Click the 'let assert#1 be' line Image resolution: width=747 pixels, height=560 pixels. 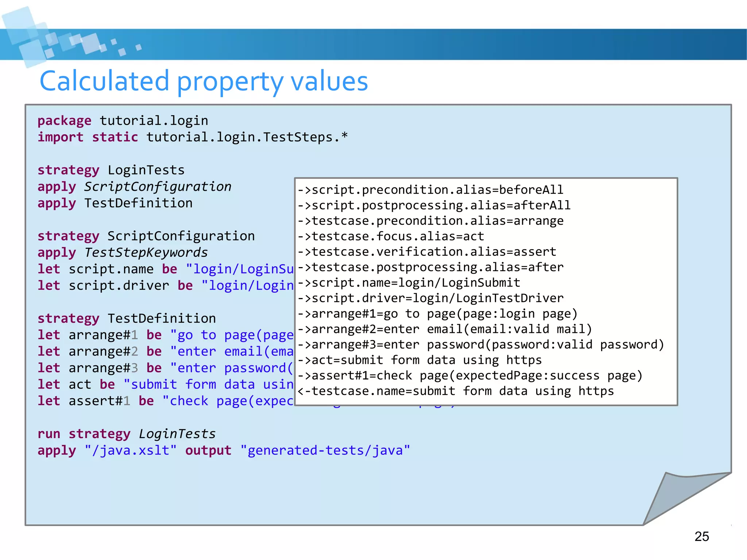166,401
